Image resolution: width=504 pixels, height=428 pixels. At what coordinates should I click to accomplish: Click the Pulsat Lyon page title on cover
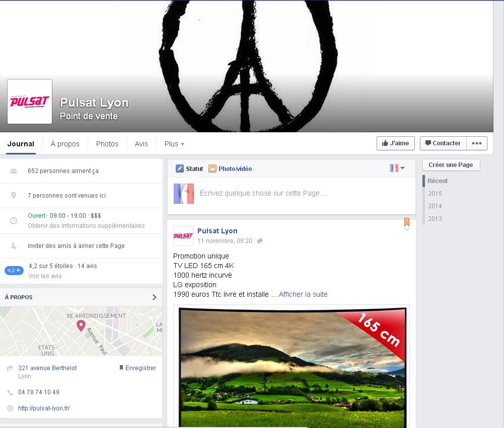pos(94,103)
